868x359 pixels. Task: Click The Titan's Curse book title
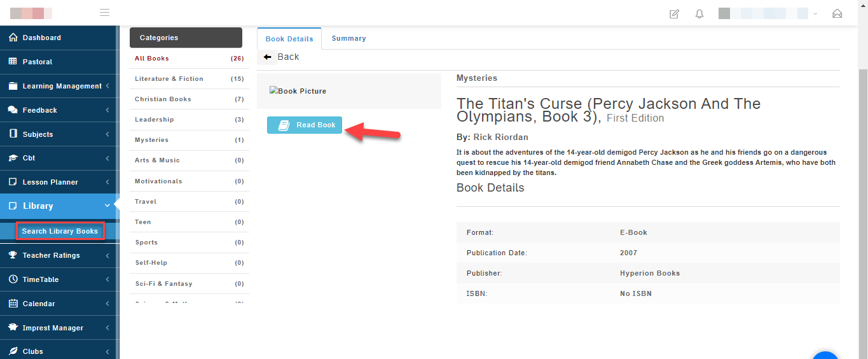tap(609, 109)
